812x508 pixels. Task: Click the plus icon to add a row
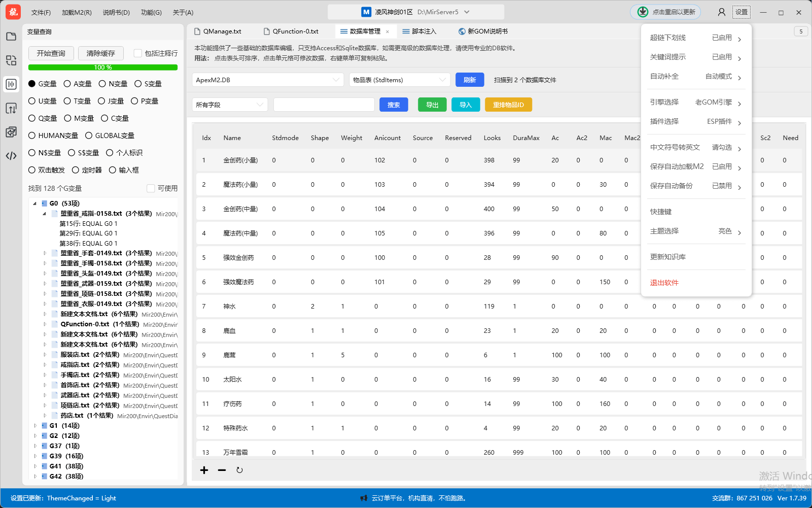[204, 470]
